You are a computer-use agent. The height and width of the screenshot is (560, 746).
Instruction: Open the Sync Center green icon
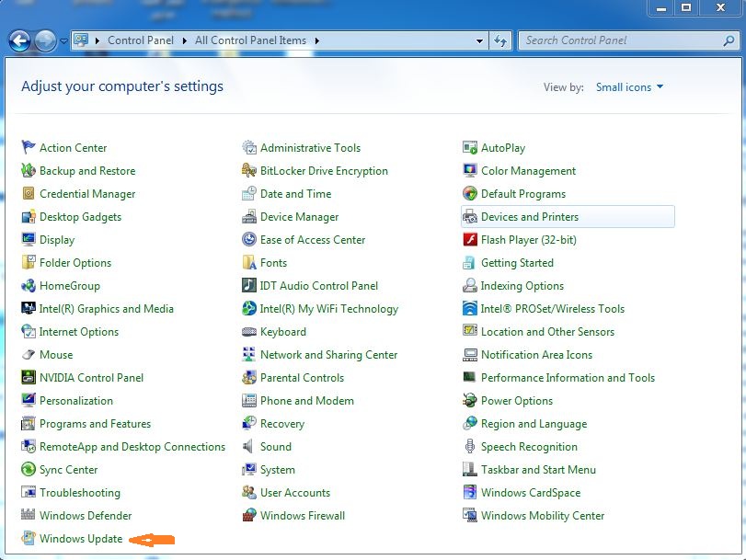point(29,469)
